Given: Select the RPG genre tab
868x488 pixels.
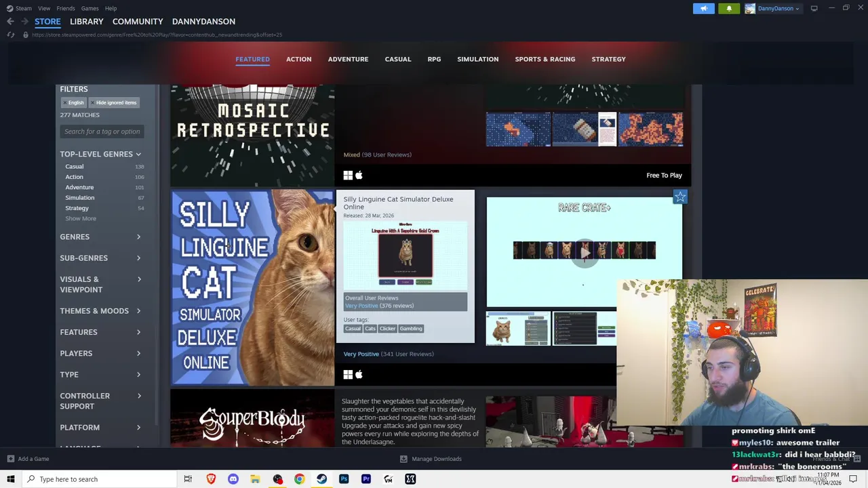Looking at the screenshot, I should (434, 59).
